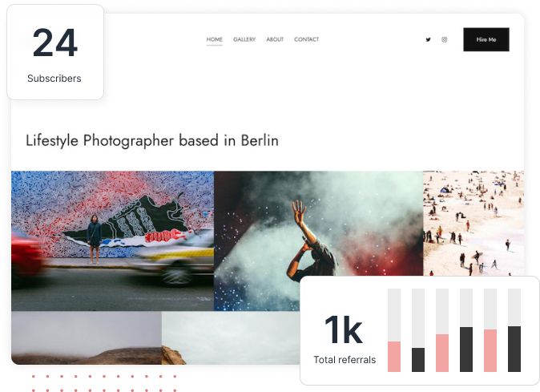Click the first pink referrals bar
Screen dimensions: 540x392
point(394,357)
